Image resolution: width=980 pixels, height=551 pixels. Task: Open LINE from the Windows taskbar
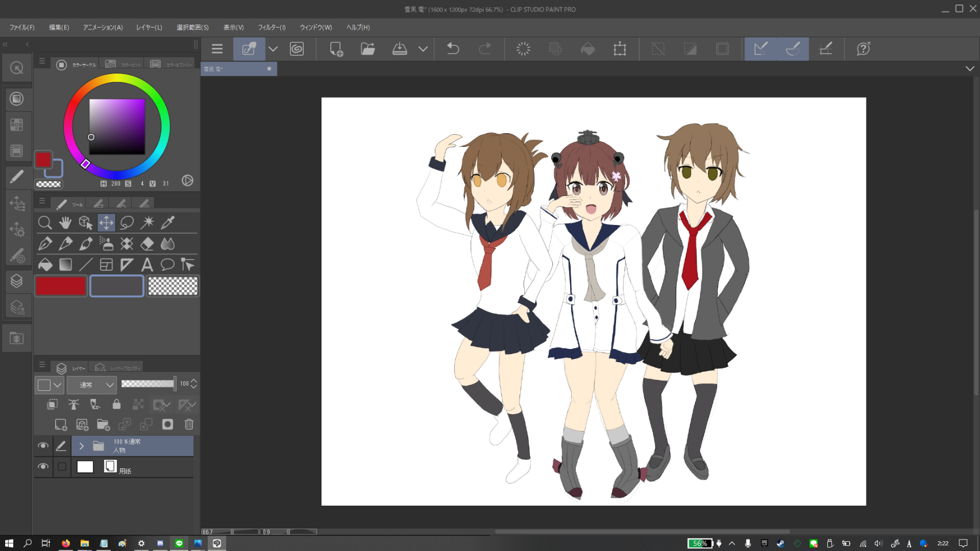179,543
